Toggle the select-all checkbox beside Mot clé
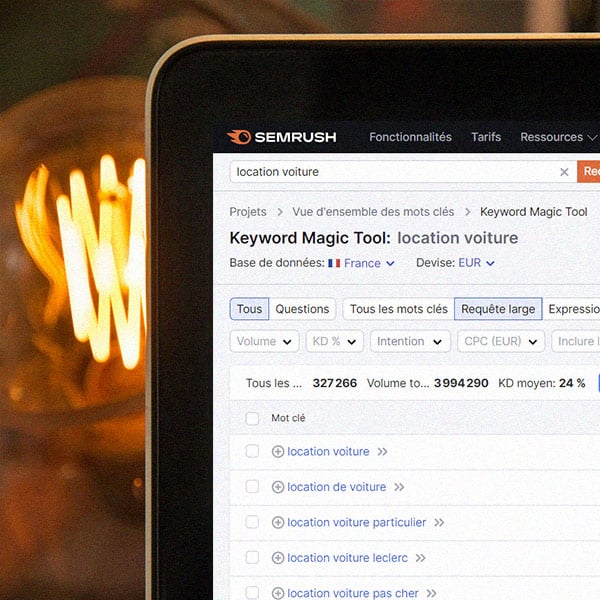 pos(252,418)
